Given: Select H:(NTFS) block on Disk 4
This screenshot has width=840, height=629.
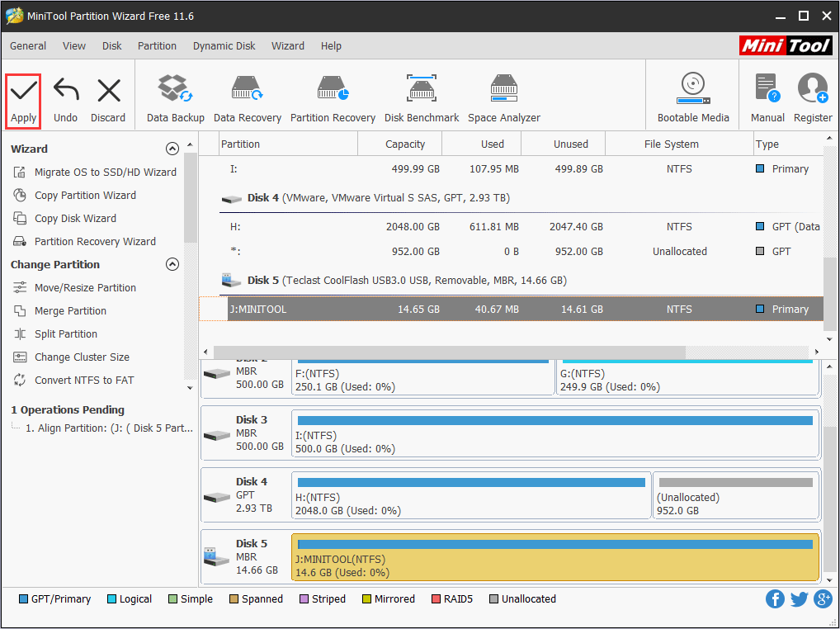Looking at the screenshot, I should [471, 495].
